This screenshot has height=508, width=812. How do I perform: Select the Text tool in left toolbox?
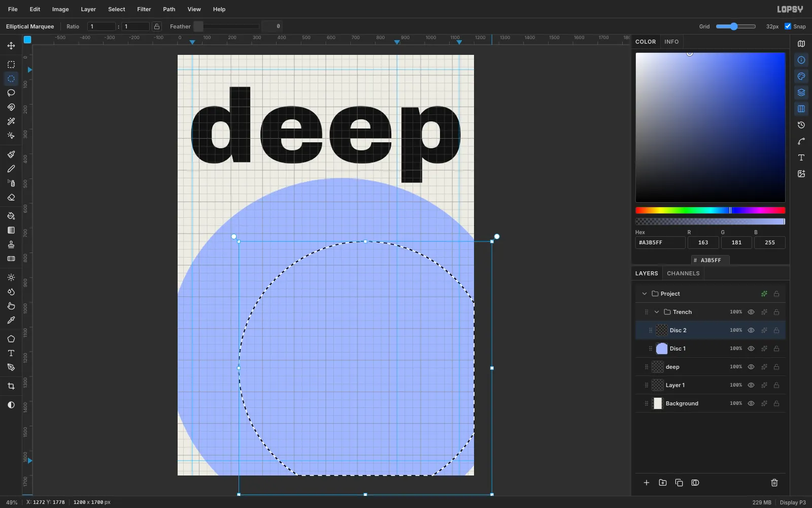(x=11, y=353)
